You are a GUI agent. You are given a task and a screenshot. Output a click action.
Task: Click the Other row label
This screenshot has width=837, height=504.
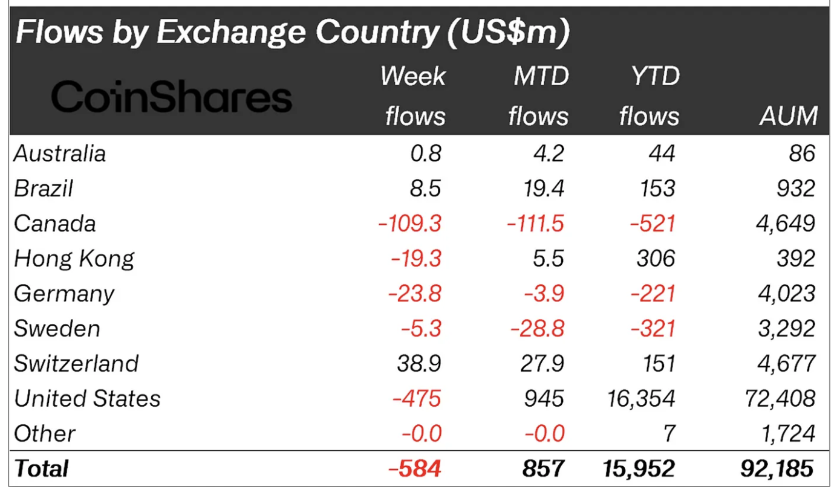(x=45, y=434)
